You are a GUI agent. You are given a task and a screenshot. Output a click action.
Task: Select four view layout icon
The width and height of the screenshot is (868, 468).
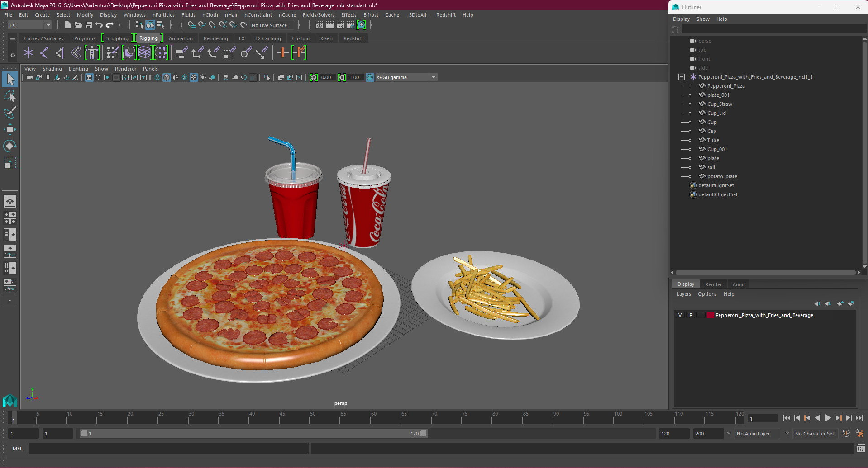pyautogui.click(x=10, y=218)
